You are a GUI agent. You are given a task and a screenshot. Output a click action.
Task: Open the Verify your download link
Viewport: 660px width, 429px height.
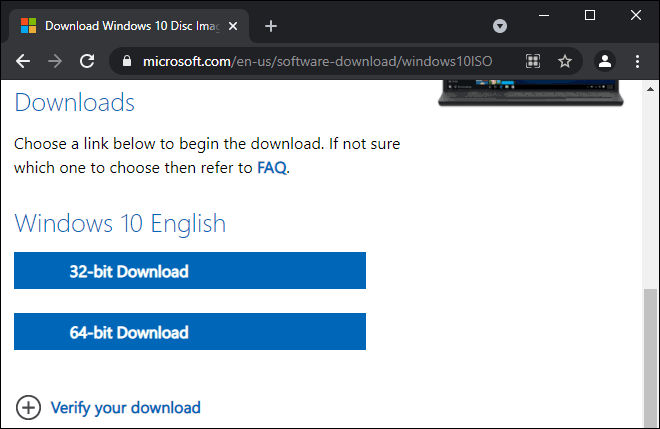pyautogui.click(x=125, y=408)
